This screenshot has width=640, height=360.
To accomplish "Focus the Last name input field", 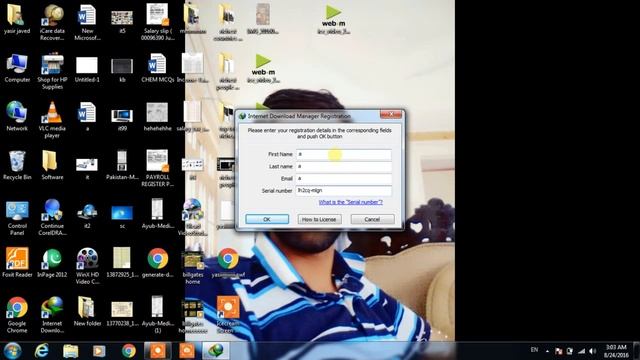I will pyautogui.click(x=343, y=167).
